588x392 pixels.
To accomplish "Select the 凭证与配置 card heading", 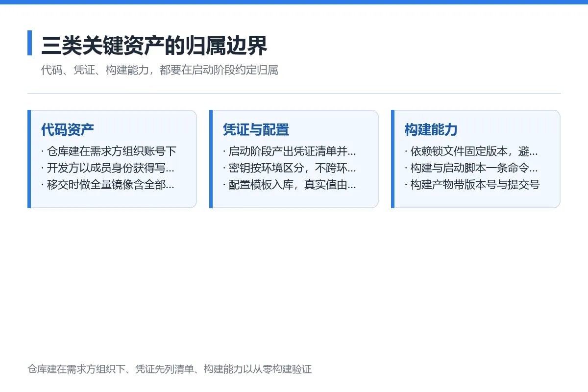I will pyautogui.click(x=256, y=130).
